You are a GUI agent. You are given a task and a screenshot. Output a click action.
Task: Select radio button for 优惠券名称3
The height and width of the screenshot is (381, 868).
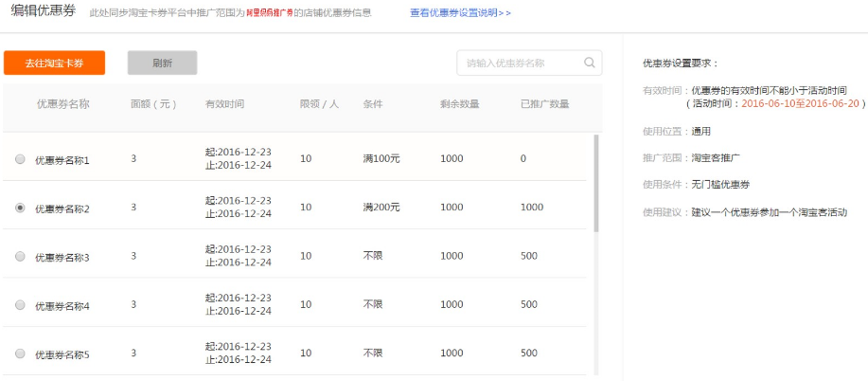21,256
